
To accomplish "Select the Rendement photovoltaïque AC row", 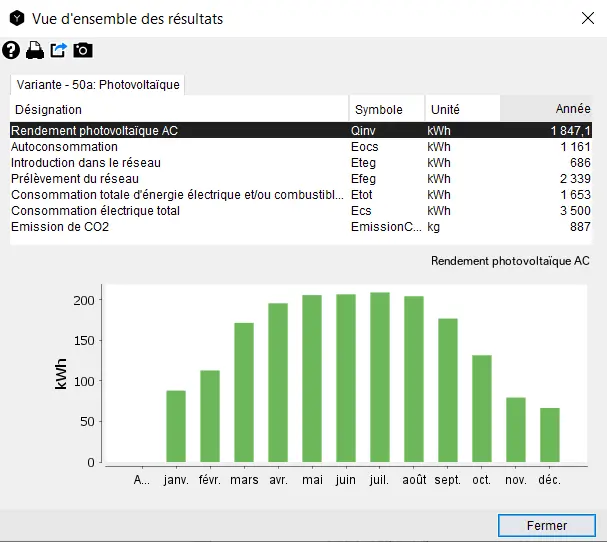I will point(180,131).
